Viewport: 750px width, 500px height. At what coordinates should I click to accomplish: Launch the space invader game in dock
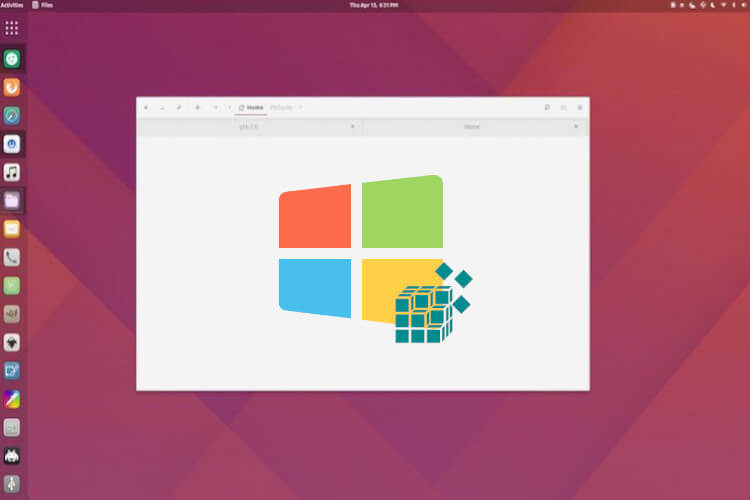point(12,456)
